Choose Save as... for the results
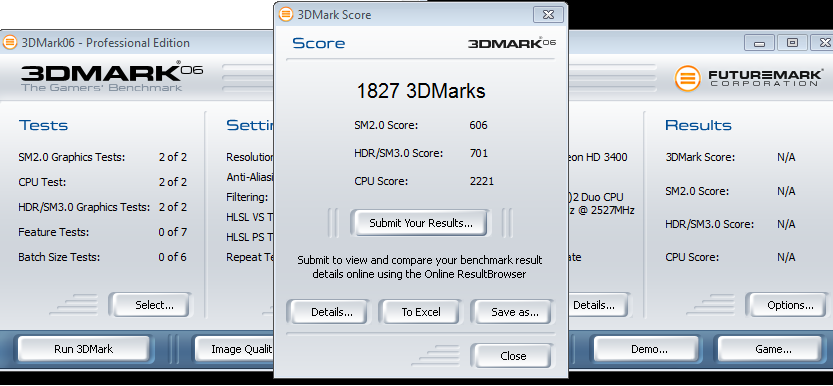The width and height of the screenshot is (833, 386). 515,312
